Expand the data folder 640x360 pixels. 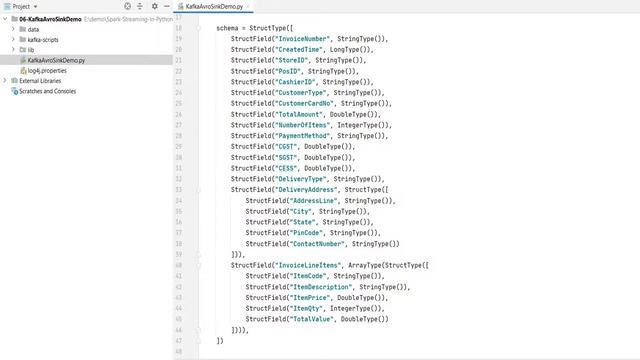13,29
